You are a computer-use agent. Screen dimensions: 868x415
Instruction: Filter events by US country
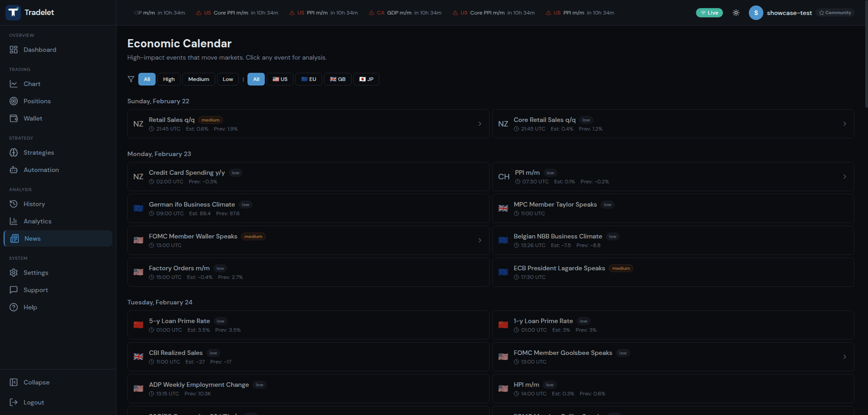tap(280, 79)
